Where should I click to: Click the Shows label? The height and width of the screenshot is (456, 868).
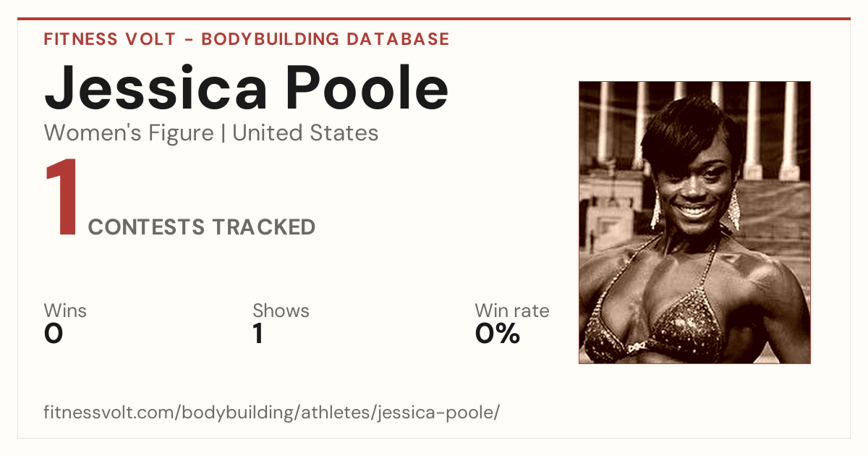coord(281,311)
